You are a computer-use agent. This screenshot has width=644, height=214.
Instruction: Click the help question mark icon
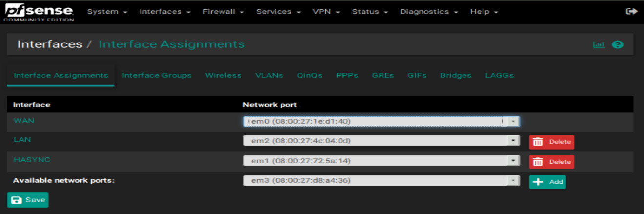coord(618,44)
